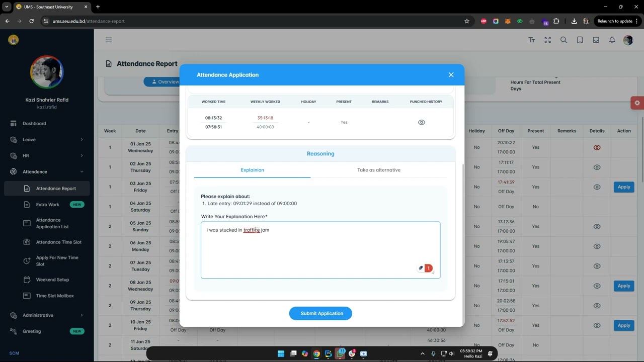The width and height of the screenshot is (644, 362).
Task: Open Time Slot Mailbox item
Action: click(x=47, y=296)
